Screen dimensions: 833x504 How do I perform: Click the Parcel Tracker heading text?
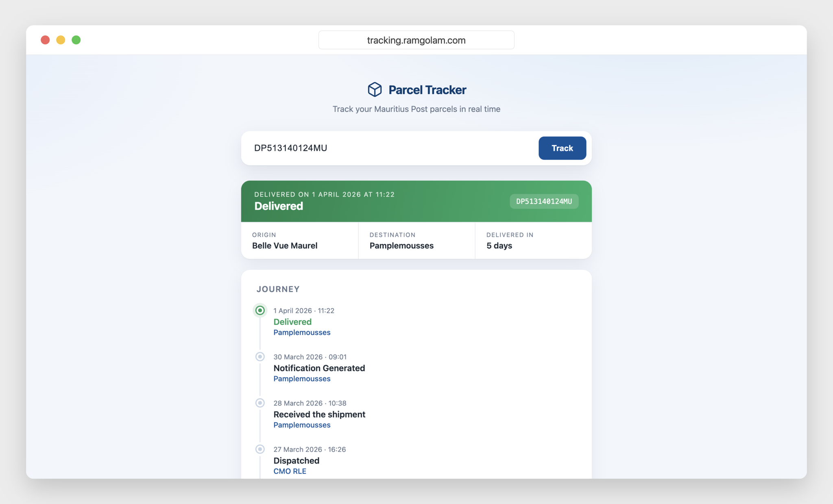pyautogui.click(x=427, y=90)
